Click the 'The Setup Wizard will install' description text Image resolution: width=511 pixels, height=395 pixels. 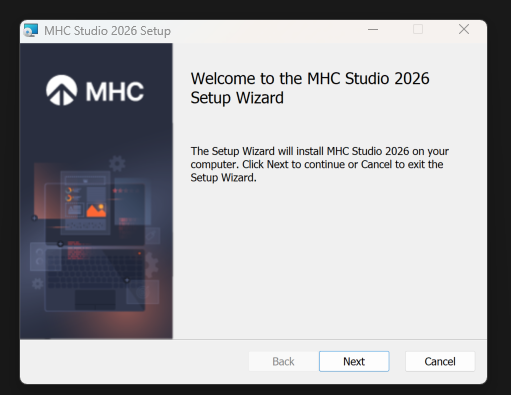(320, 164)
